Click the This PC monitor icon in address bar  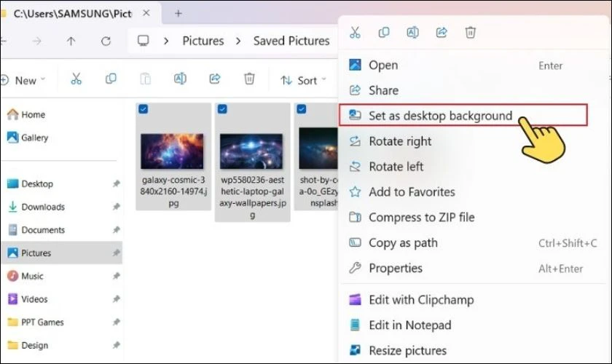pos(144,41)
